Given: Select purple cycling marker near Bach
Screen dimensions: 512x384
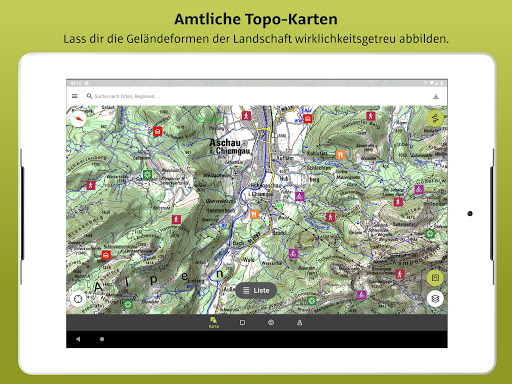Looking at the screenshot, I should tap(293, 254).
